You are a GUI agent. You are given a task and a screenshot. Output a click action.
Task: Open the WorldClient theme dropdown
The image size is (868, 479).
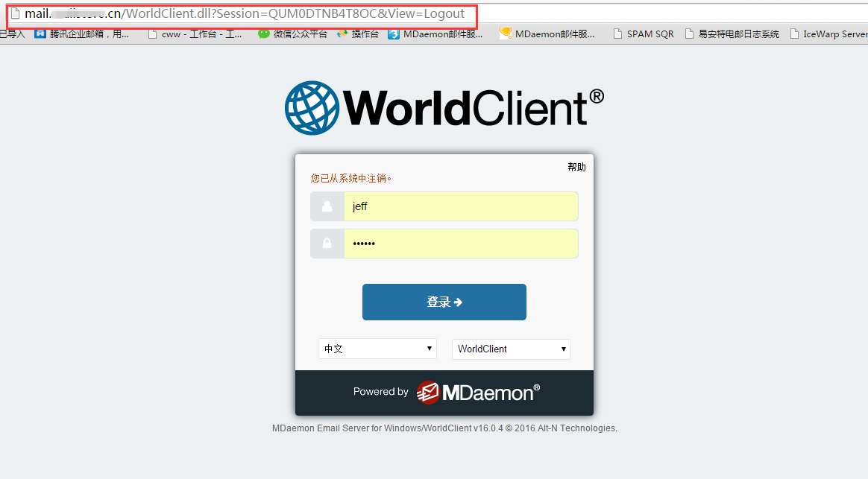(x=511, y=349)
